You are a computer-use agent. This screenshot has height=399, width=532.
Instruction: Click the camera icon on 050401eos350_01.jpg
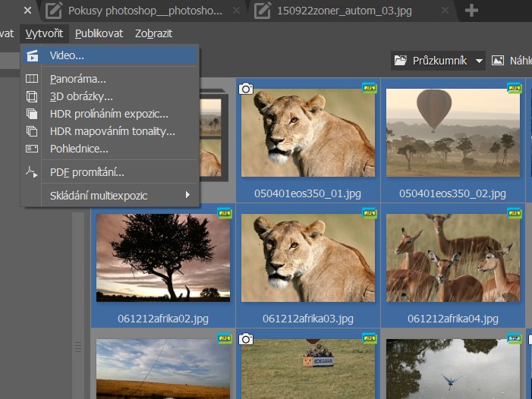pos(246,89)
